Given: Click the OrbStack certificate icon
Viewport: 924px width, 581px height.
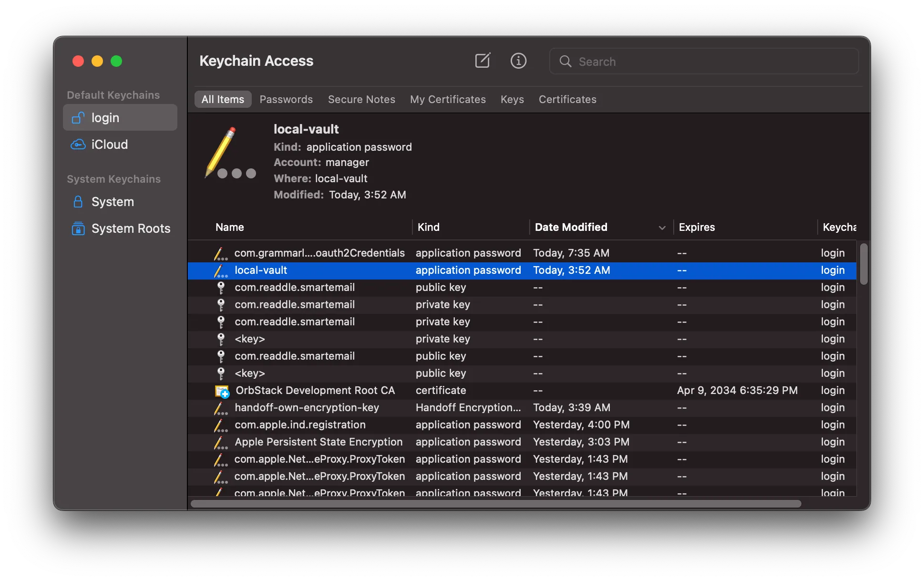Looking at the screenshot, I should [222, 391].
